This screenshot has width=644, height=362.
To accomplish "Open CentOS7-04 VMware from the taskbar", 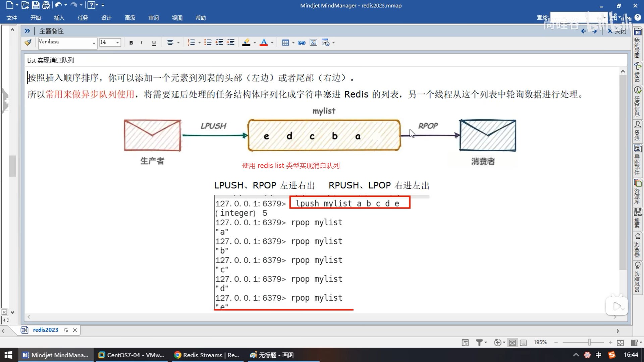I will click(131, 355).
